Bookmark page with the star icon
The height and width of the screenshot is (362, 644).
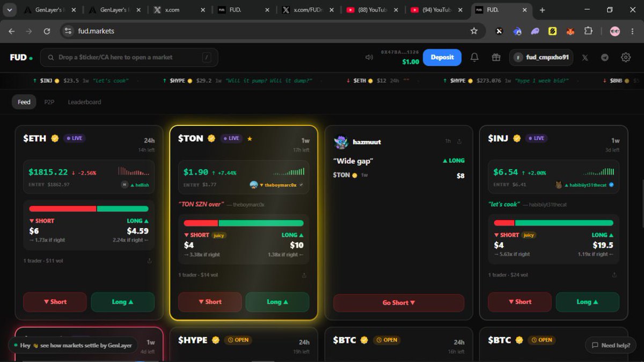[474, 31]
